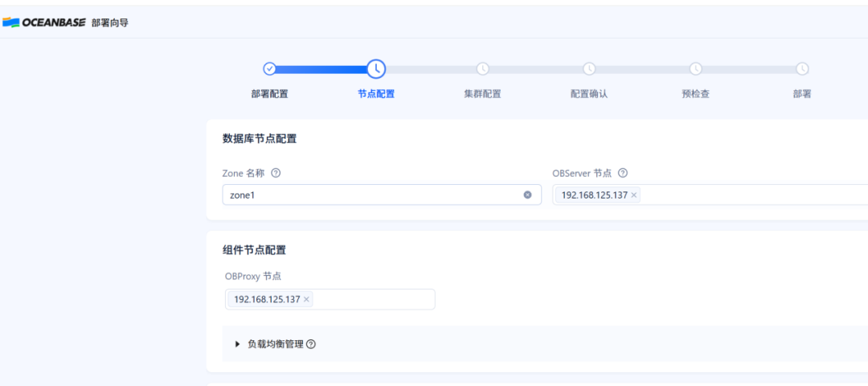Click the OBServer 节点 label text
The height and width of the screenshot is (386, 868).
582,173
